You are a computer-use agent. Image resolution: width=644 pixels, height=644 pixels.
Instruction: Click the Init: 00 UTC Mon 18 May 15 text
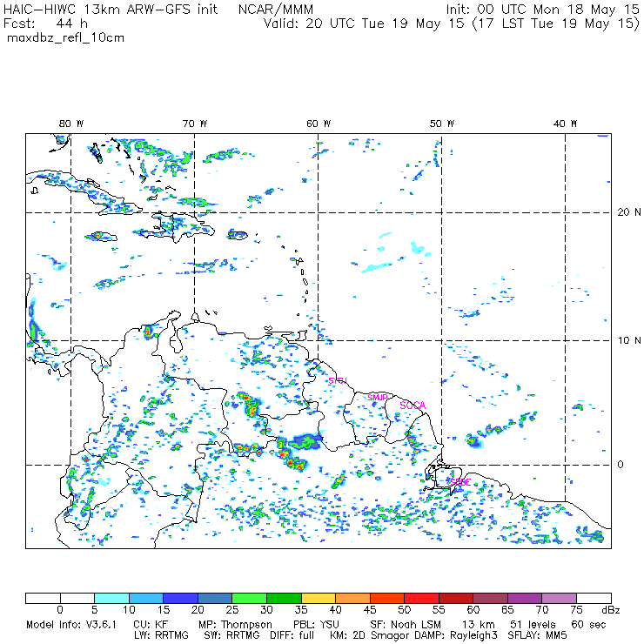pyautogui.click(x=542, y=10)
